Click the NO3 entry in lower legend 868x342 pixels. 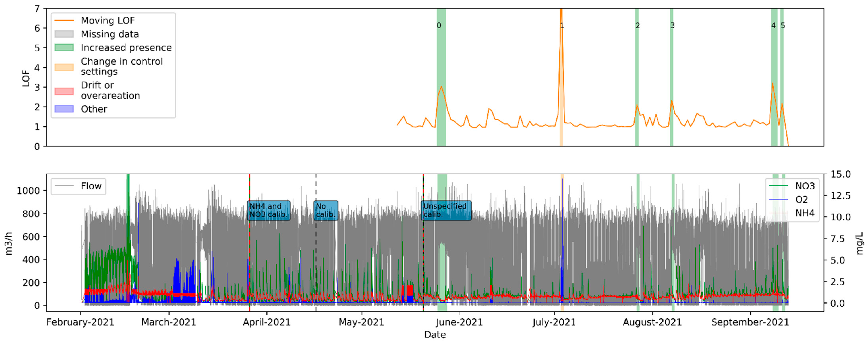(805, 186)
